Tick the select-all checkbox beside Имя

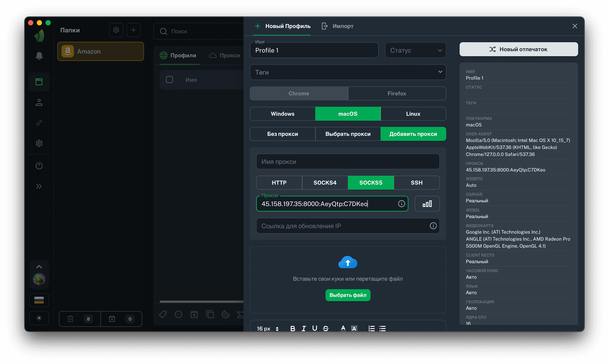tap(169, 79)
